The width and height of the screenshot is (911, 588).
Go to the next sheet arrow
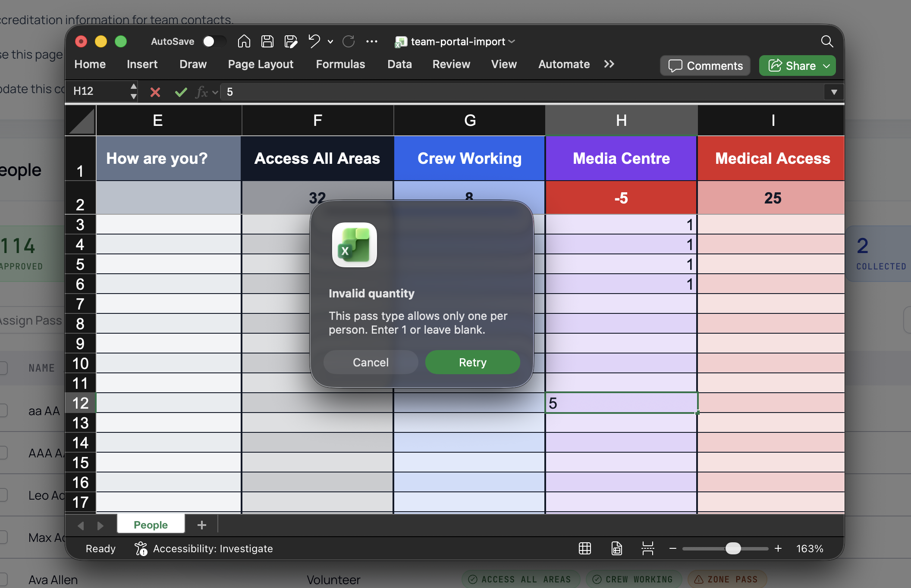pos(101,525)
